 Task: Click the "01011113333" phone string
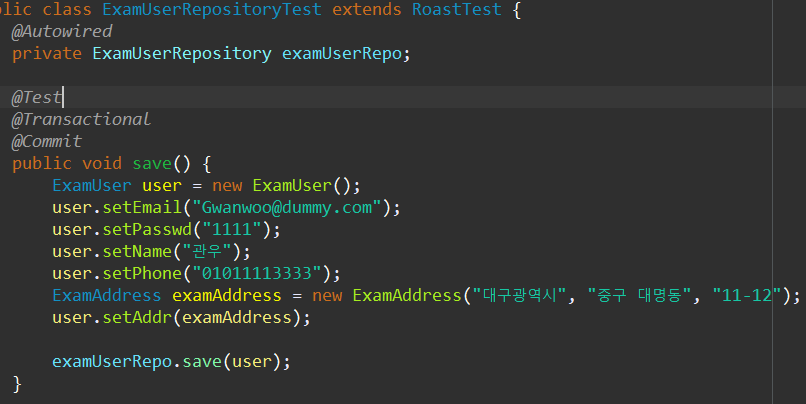(257, 273)
